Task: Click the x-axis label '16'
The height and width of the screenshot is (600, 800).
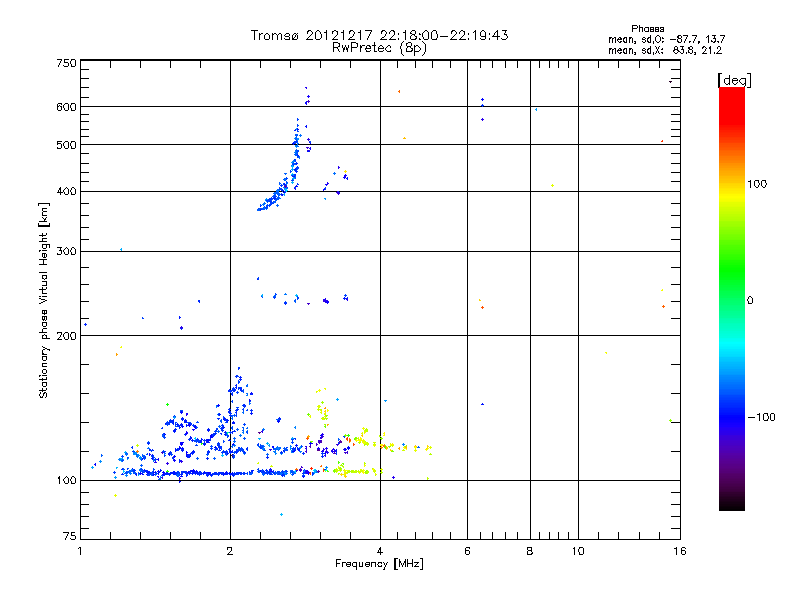Action: pos(680,551)
